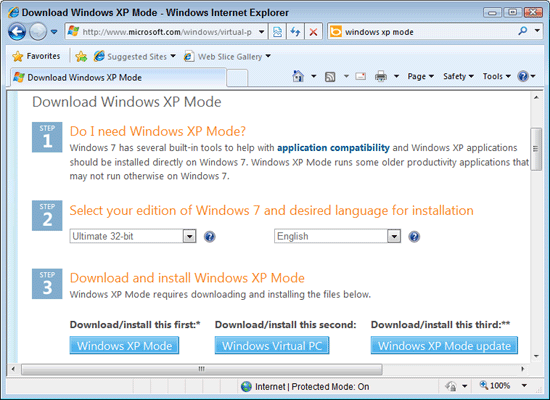Click the Forward navigation arrow button
550x400 pixels.
[38, 32]
